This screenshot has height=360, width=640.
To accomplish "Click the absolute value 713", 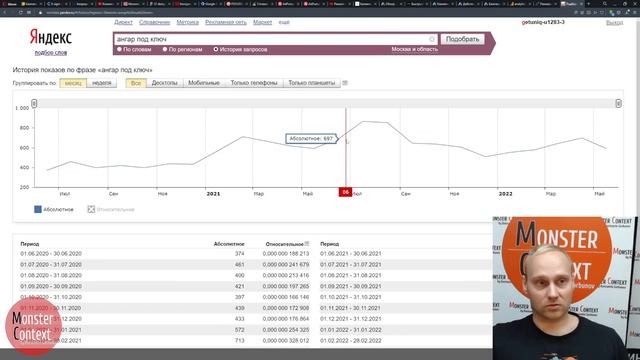I will (240, 340).
